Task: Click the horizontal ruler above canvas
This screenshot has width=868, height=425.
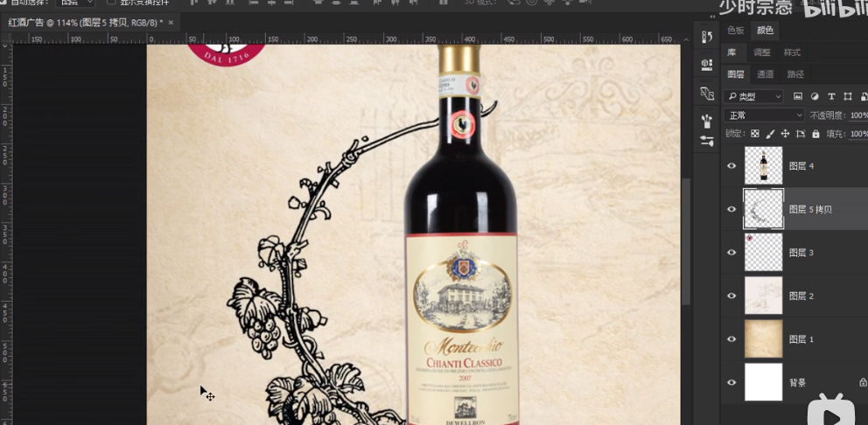Action: (346, 39)
